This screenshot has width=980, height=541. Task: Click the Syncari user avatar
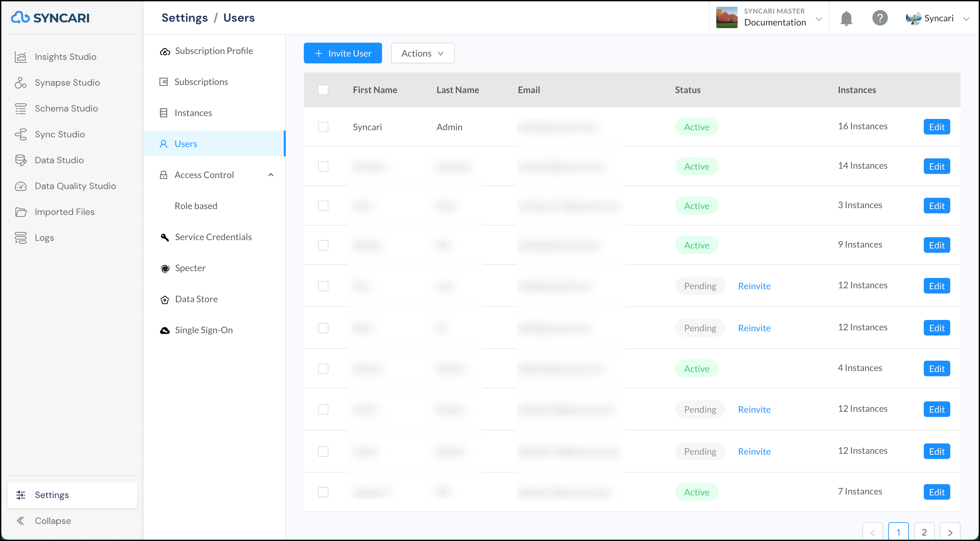tap(913, 18)
